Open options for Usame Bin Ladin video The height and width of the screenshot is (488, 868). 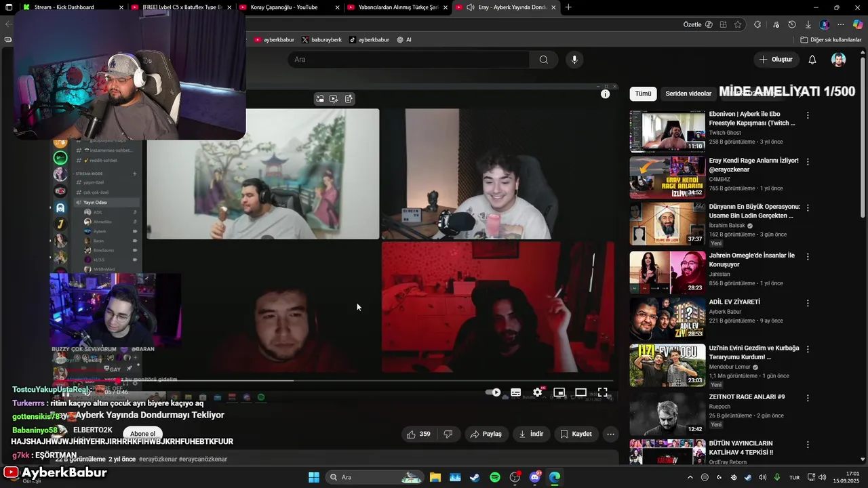point(808,207)
